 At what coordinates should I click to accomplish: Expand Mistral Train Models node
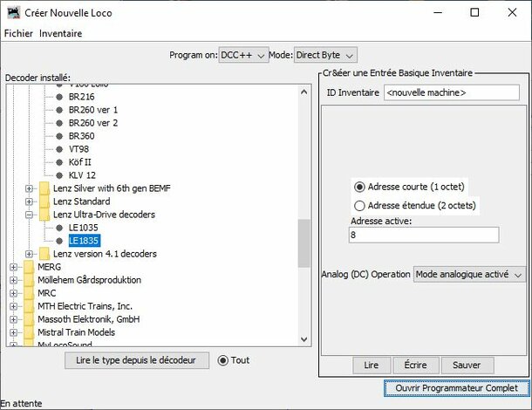click(x=13, y=332)
